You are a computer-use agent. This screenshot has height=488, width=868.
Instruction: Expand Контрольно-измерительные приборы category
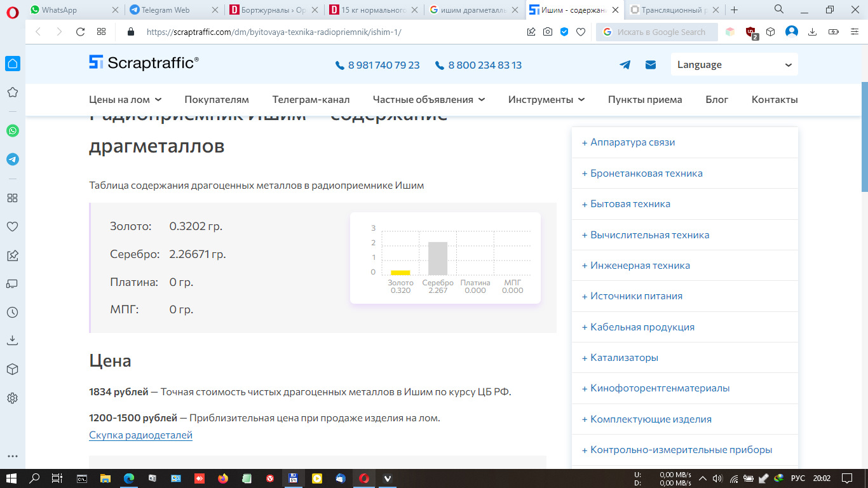pyautogui.click(x=684, y=450)
